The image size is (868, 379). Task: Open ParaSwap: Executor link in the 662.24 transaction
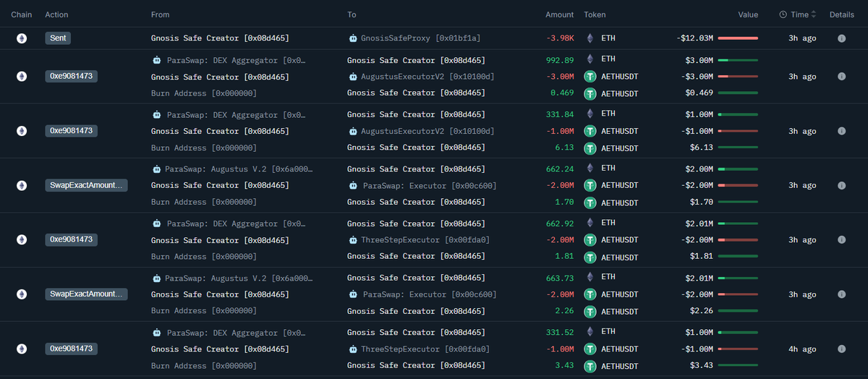(x=430, y=186)
